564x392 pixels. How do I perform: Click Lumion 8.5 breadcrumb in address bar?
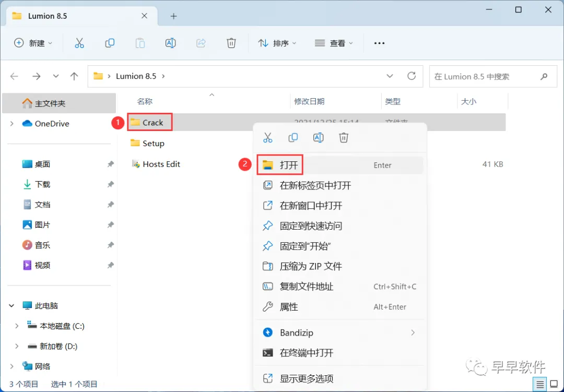tap(136, 76)
